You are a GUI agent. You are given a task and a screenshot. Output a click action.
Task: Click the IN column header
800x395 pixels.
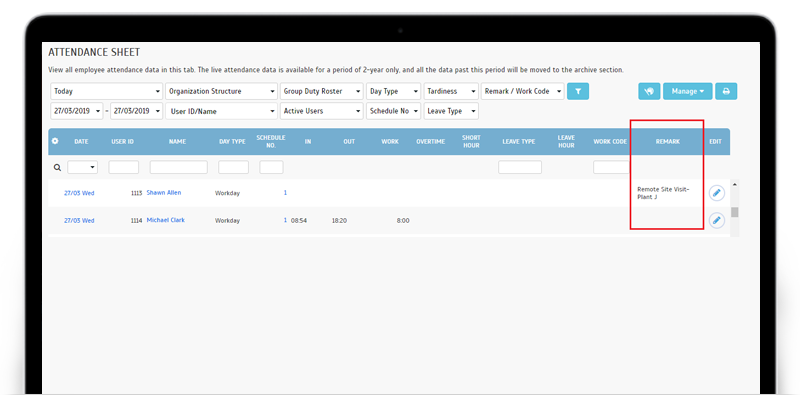(308, 141)
